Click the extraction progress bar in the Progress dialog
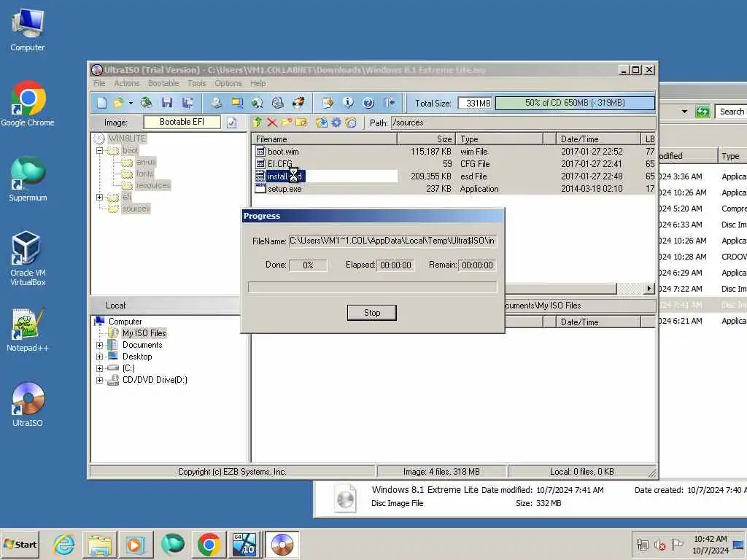 (x=373, y=287)
